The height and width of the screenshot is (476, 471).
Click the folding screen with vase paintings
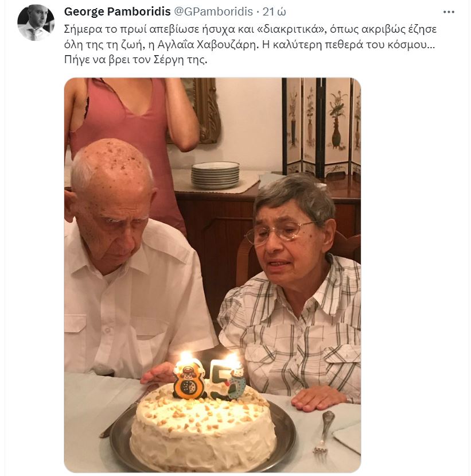point(321,127)
